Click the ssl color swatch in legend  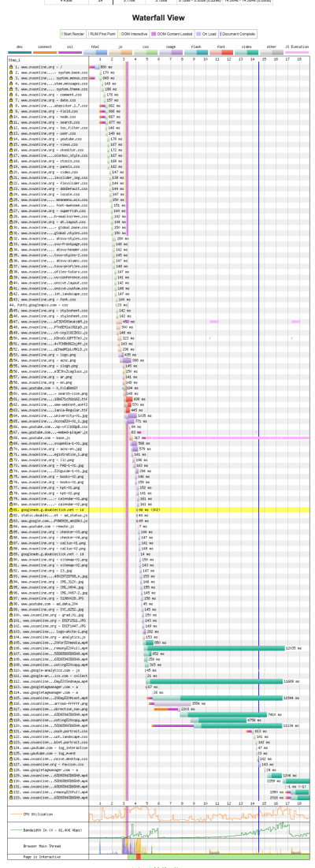point(69,52)
